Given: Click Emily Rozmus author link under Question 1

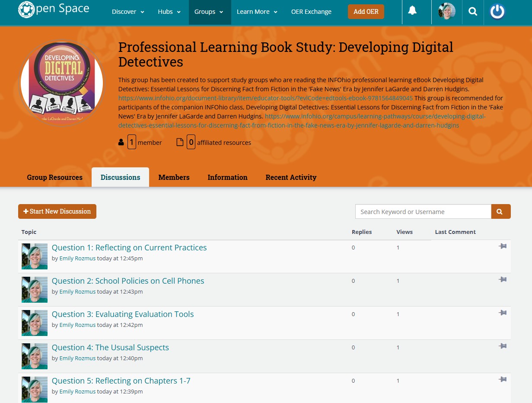Looking at the screenshot, I should pyautogui.click(x=77, y=259).
